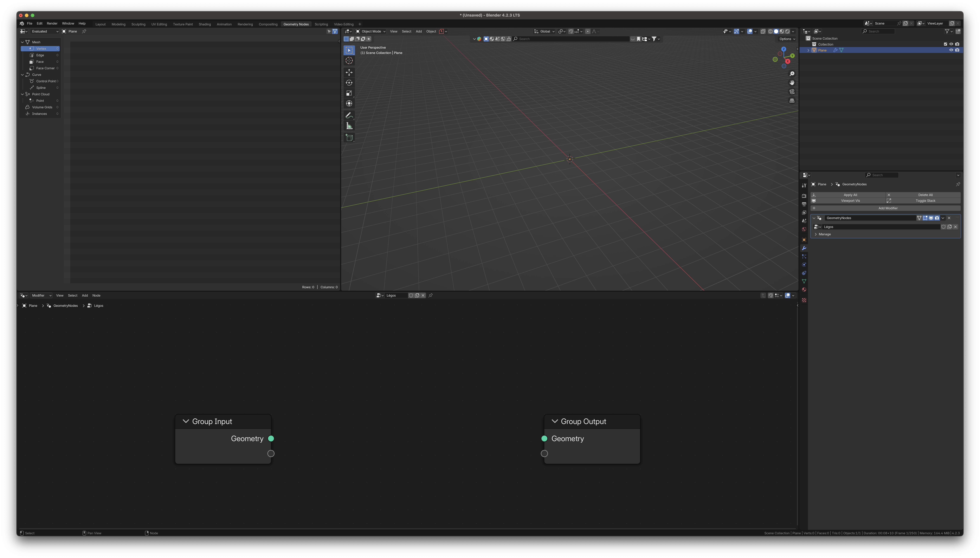
Task: Toggle GeometryNodes modifier render display
Action: (937, 218)
